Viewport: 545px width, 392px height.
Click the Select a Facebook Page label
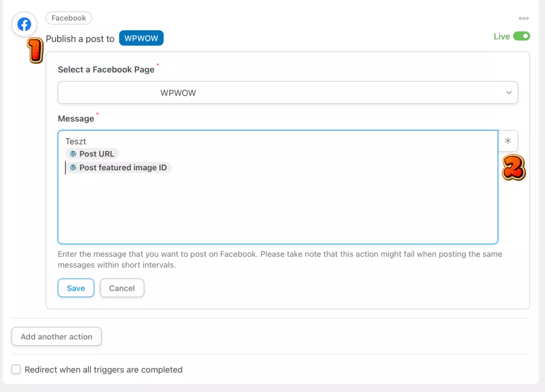tap(106, 70)
